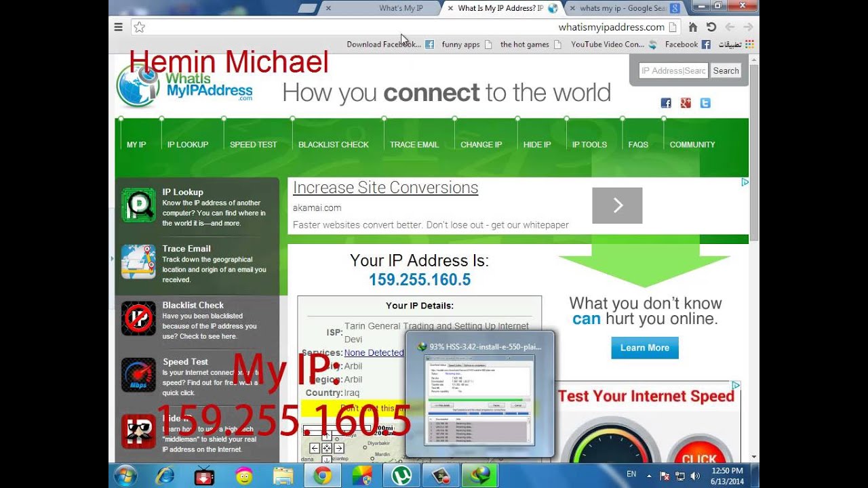Click the 159.255.160.5 IP address link
This screenshot has width=868, height=488.
coord(420,280)
